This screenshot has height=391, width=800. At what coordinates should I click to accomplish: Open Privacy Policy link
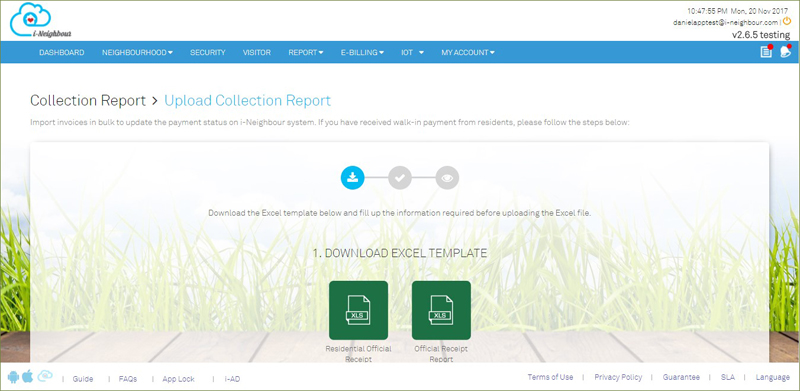(x=618, y=377)
